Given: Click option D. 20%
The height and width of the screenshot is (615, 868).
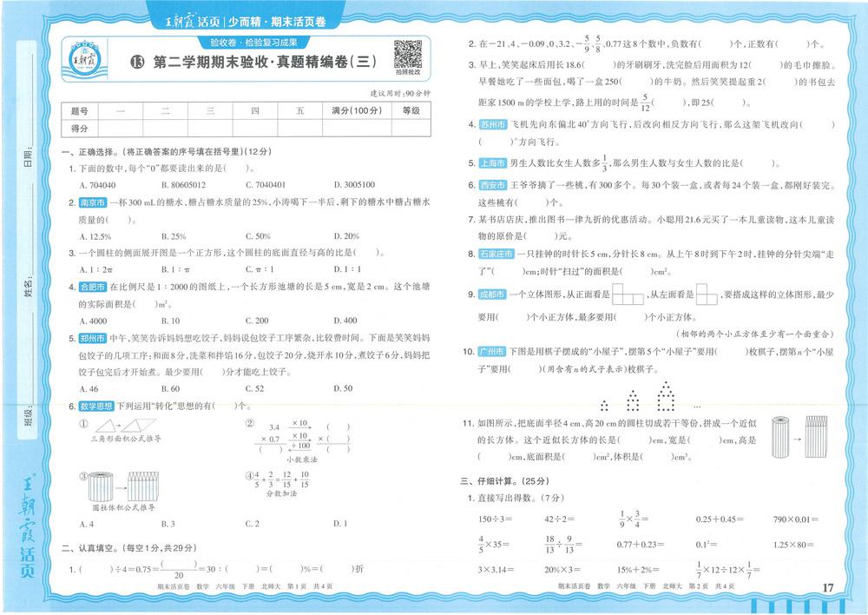Looking at the screenshot, I should 346,236.
